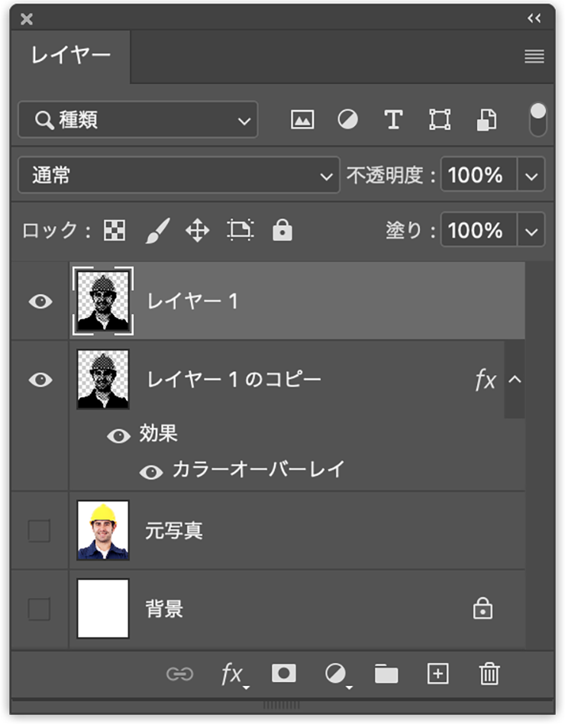Turn off the layer filtering switch
The image size is (565, 728).
tap(538, 119)
